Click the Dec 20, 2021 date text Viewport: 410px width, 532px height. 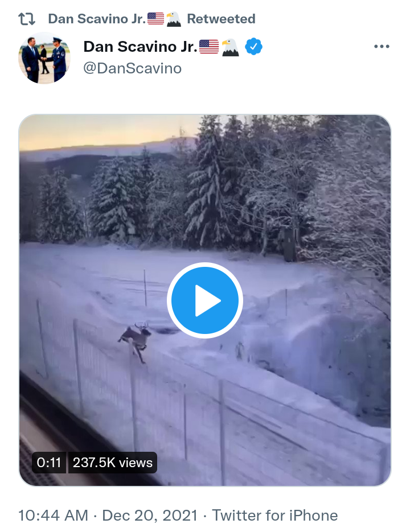[x=150, y=515]
